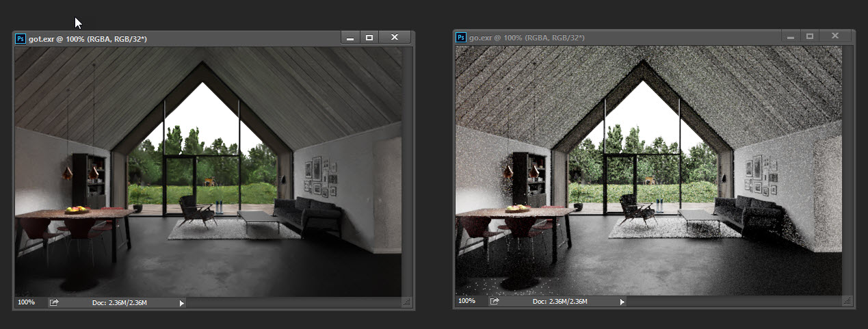868x329 pixels.
Task: Click the share icon in got.exr status bar
Action: point(54,302)
